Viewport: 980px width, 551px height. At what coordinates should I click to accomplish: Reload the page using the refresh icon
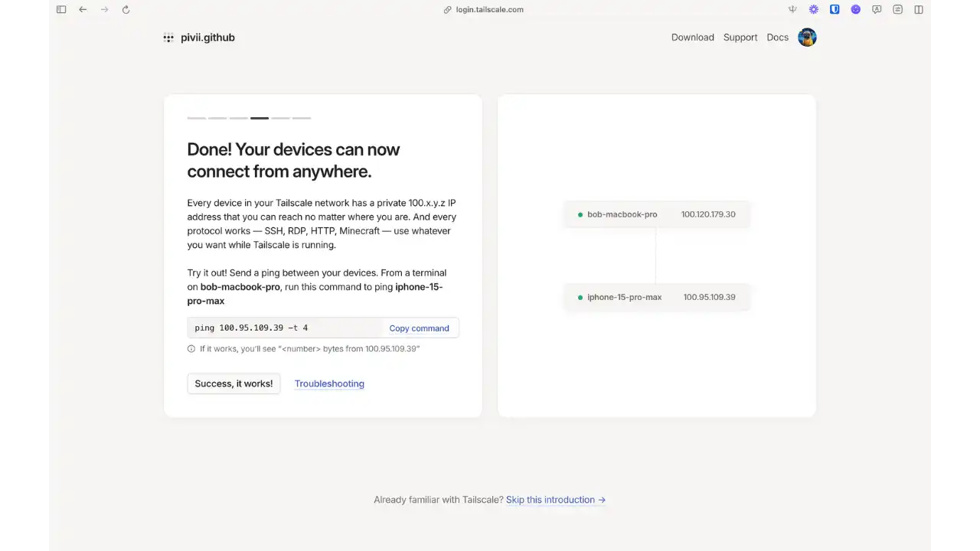(126, 9)
